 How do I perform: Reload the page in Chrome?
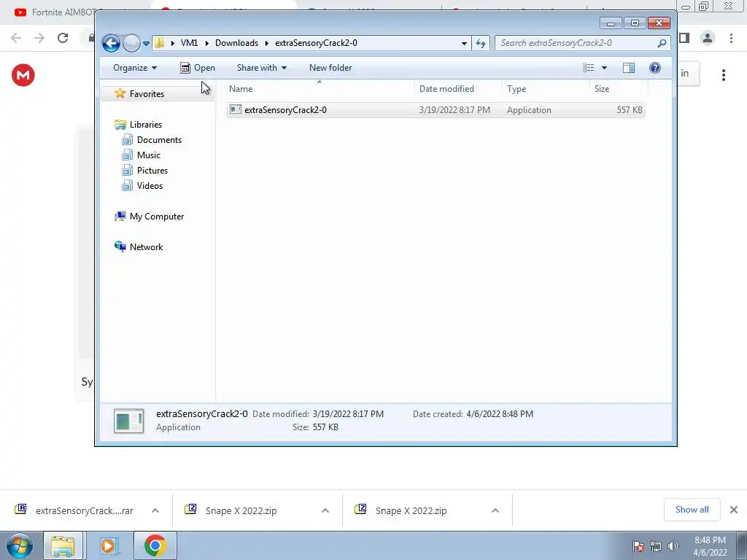[63, 38]
